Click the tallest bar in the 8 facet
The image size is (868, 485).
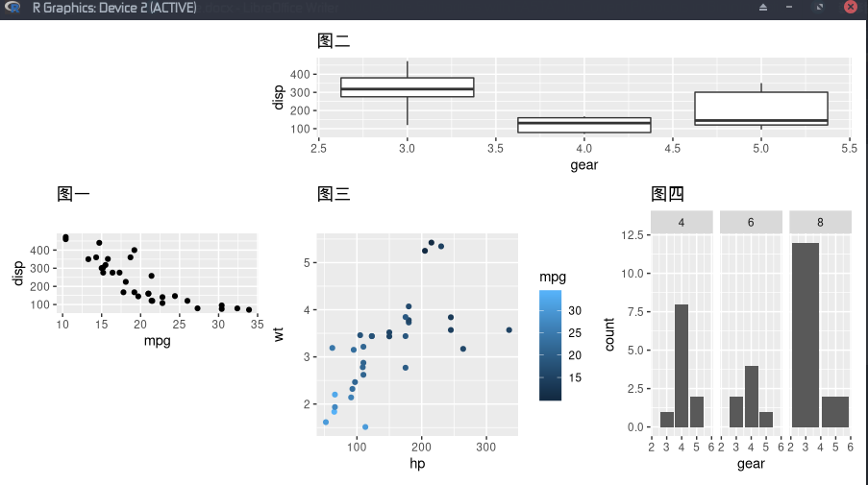tap(806, 335)
